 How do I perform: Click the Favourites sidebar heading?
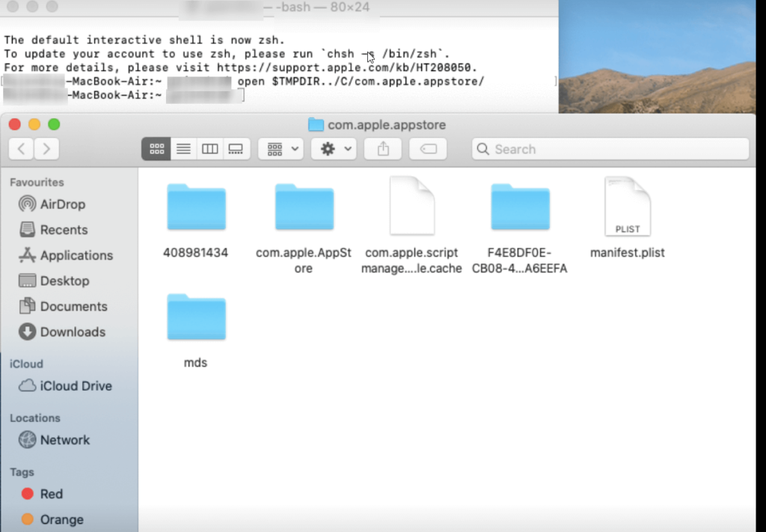[37, 183]
